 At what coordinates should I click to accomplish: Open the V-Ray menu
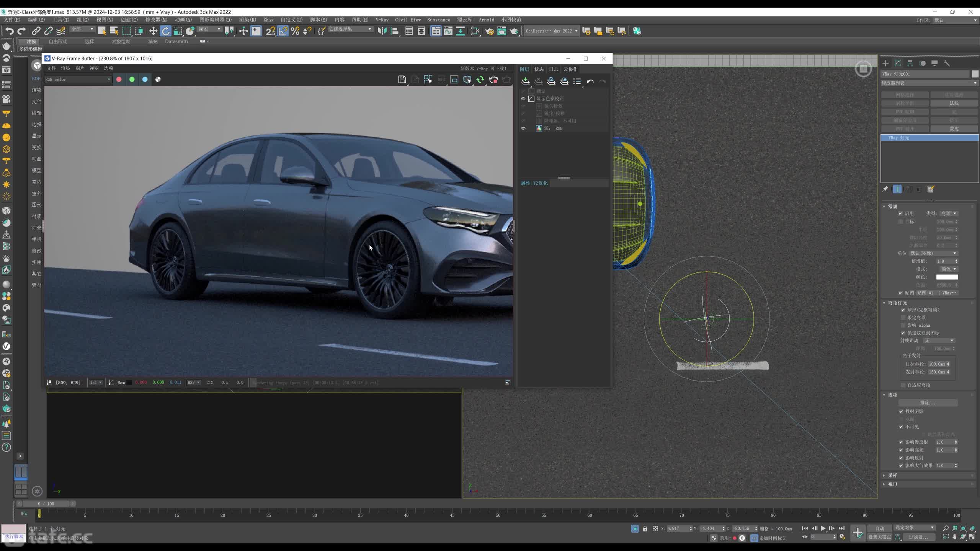coord(382,20)
